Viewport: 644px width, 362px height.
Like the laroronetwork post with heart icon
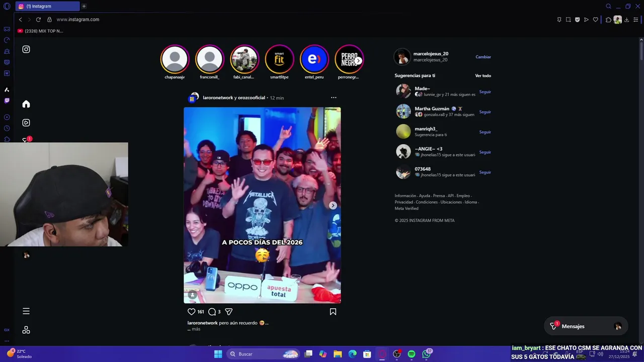coord(191,312)
